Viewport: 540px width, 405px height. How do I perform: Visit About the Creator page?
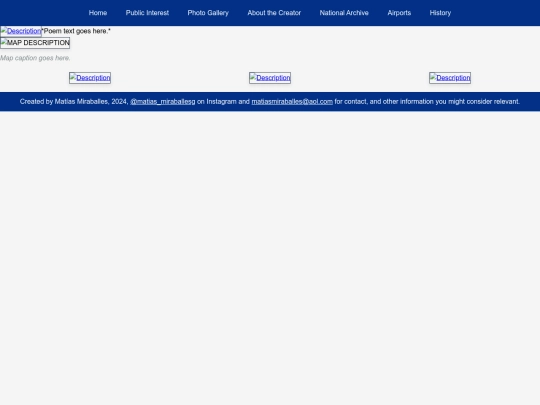(274, 13)
